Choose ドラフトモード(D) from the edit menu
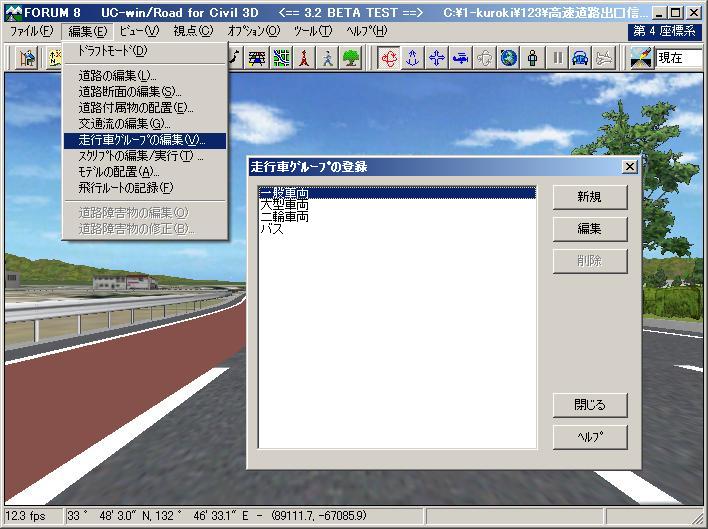 click(x=144, y=51)
